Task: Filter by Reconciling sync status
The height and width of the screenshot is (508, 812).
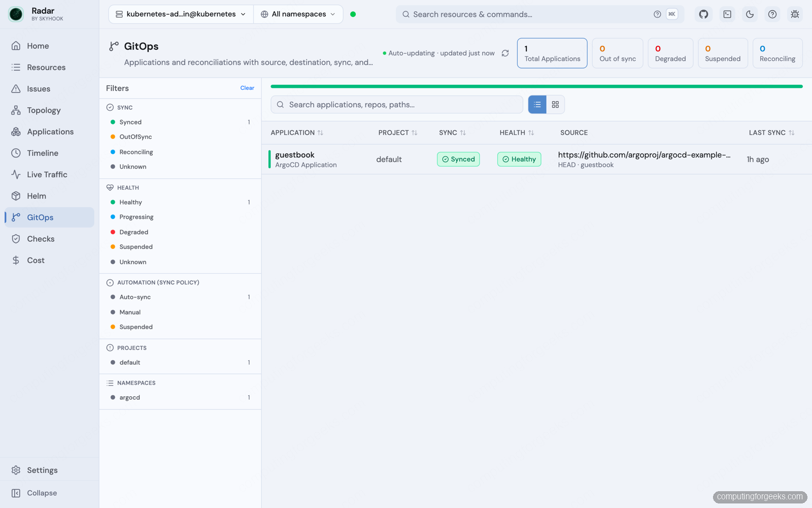Action: click(x=180, y=152)
